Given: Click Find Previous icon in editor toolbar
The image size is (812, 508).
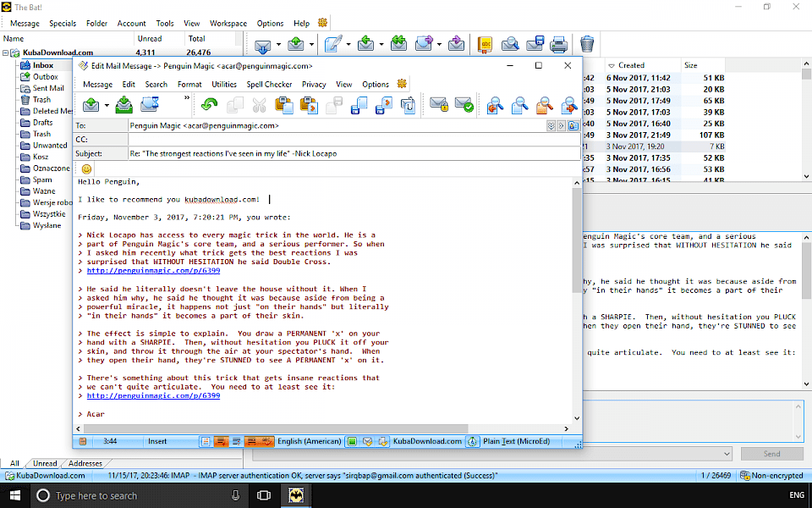Looking at the screenshot, I should (x=495, y=105).
